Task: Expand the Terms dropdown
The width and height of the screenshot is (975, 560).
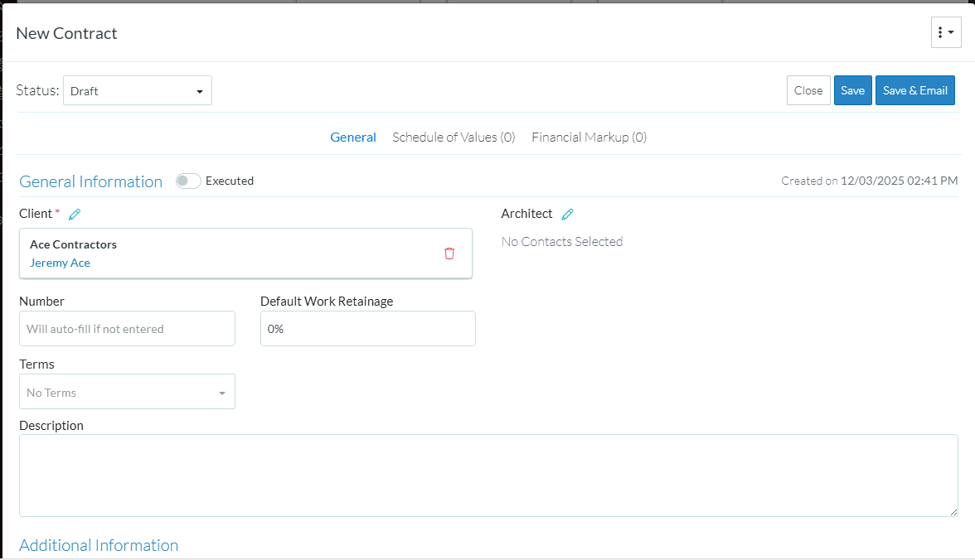Action: [x=127, y=392]
